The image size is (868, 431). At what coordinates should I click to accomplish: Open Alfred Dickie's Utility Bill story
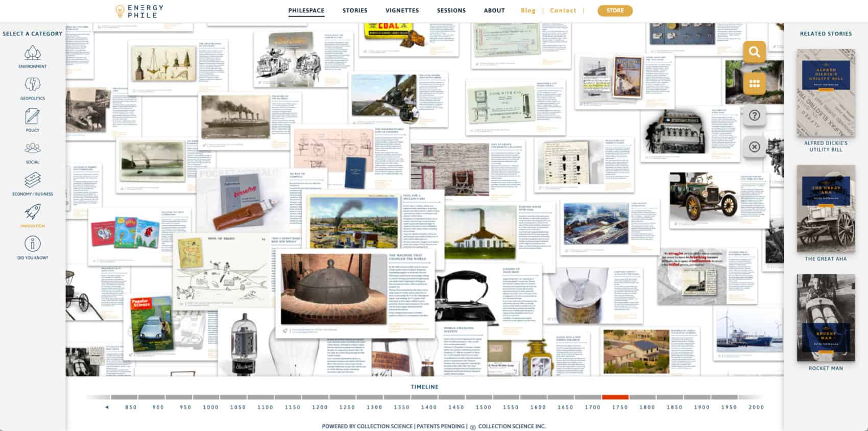coord(826,93)
